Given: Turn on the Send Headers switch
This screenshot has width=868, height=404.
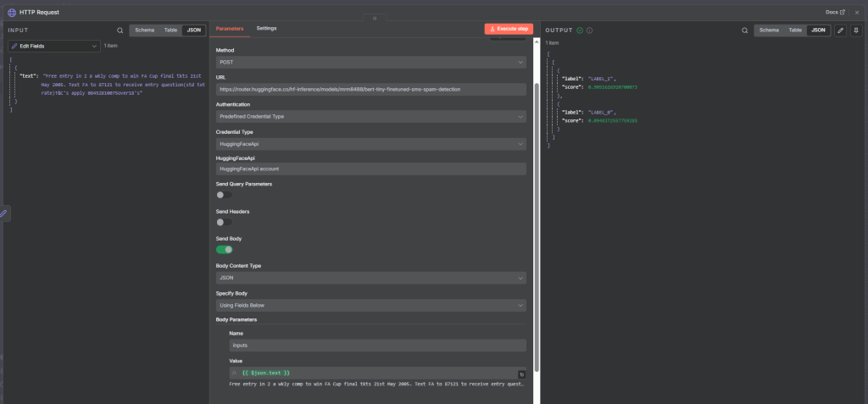Looking at the screenshot, I should pos(224,222).
